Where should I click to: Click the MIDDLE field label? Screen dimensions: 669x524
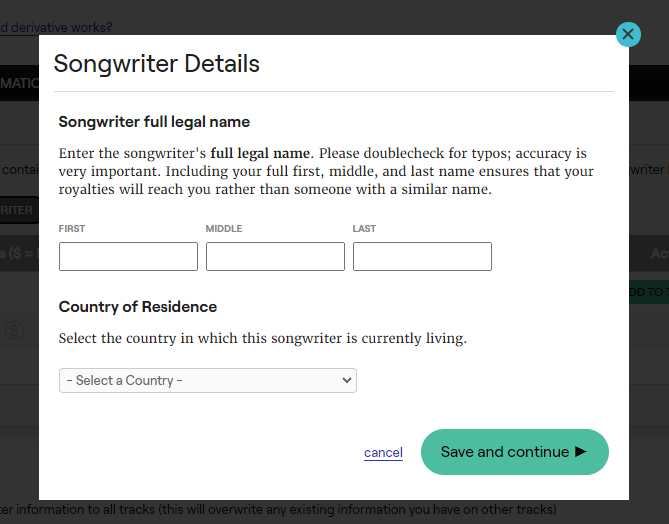click(224, 229)
